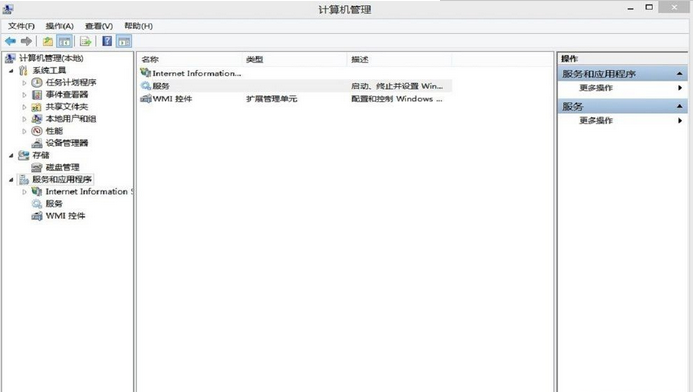This screenshot has height=392, width=693.
Task: Expand the 任务计划程序 node
Action: 24,83
